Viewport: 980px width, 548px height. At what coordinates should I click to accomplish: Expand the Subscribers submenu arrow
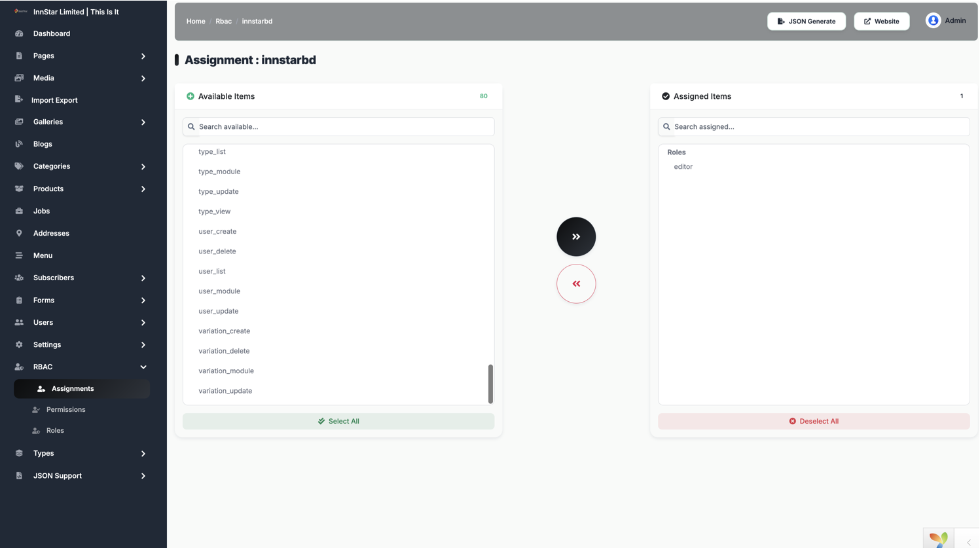(143, 278)
